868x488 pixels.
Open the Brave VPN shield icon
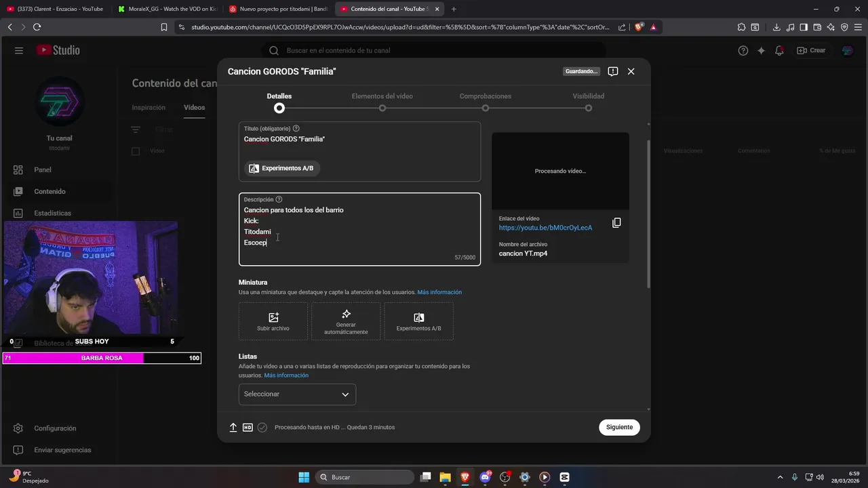844,27
